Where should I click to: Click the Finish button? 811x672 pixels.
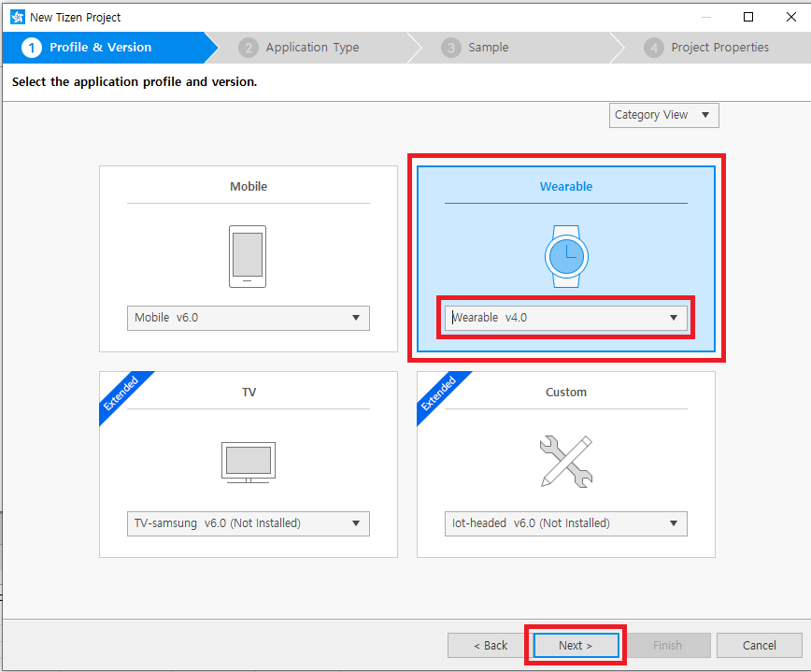click(667, 646)
